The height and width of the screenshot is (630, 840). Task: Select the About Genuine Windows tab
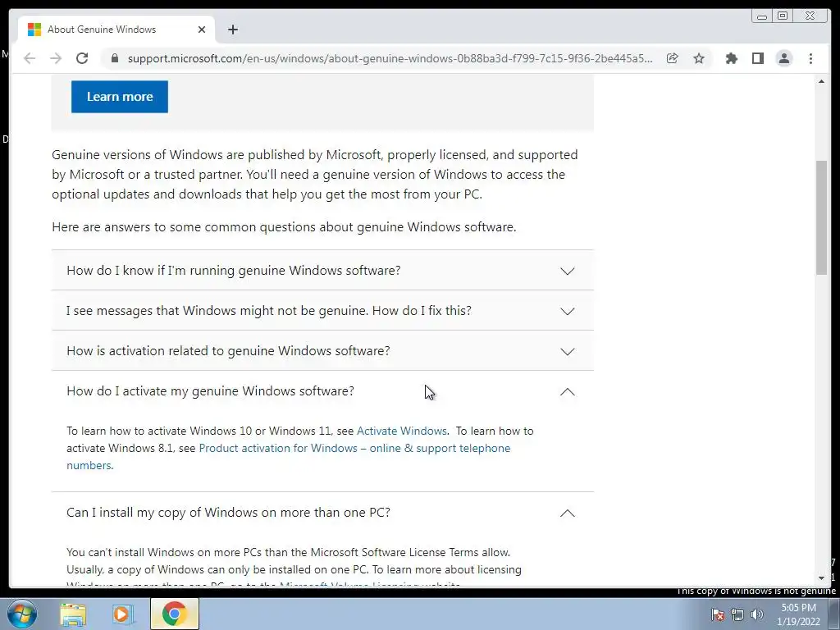coord(116,30)
